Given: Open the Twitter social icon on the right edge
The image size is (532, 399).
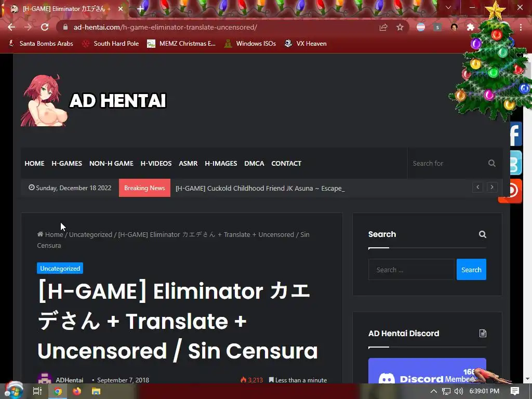Looking at the screenshot, I should (x=516, y=163).
